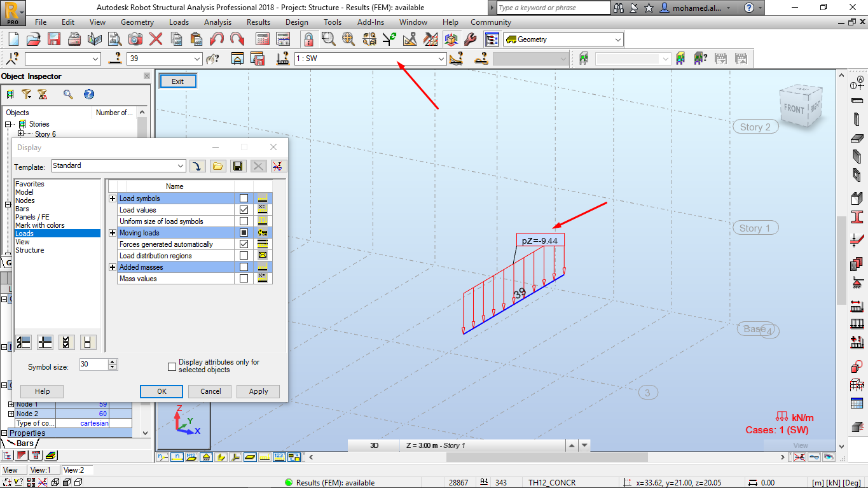Click the Exit button in the view
This screenshot has height=488, width=868.
177,81
